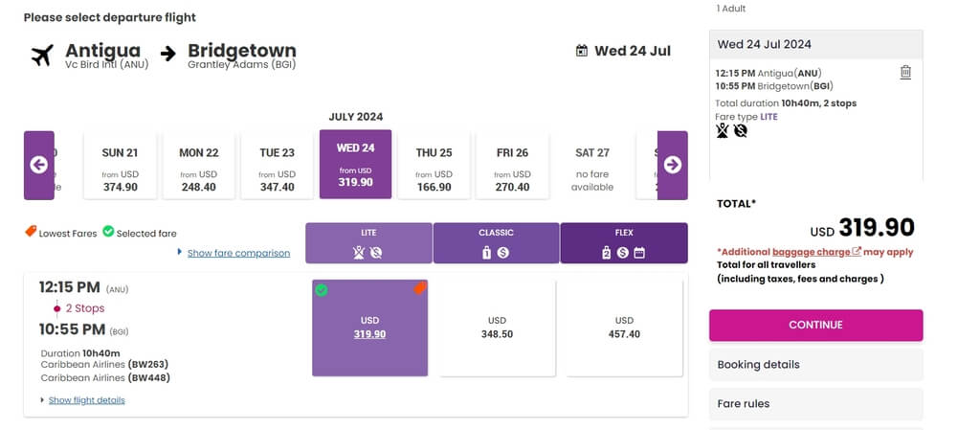
Task: Expand the Booking details section
Action: (815, 364)
